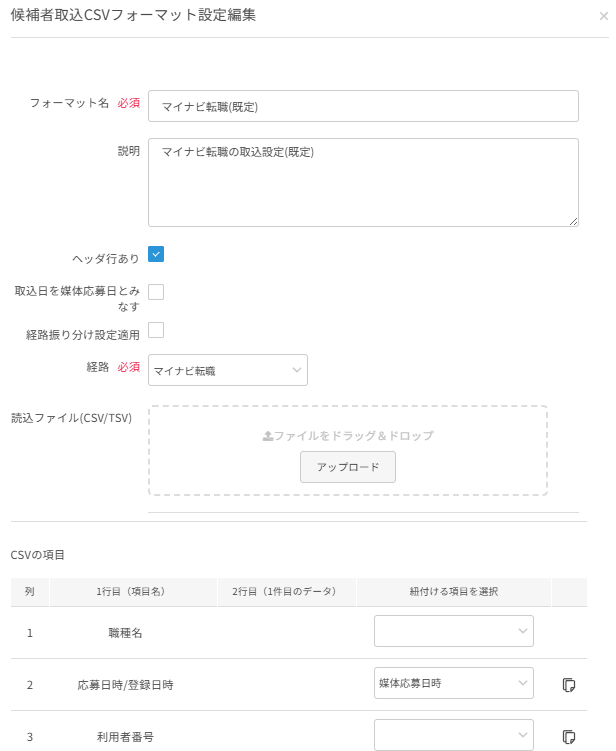
Task: Expand the mapping dropdown for 職種名 row
Action: [454, 632]
